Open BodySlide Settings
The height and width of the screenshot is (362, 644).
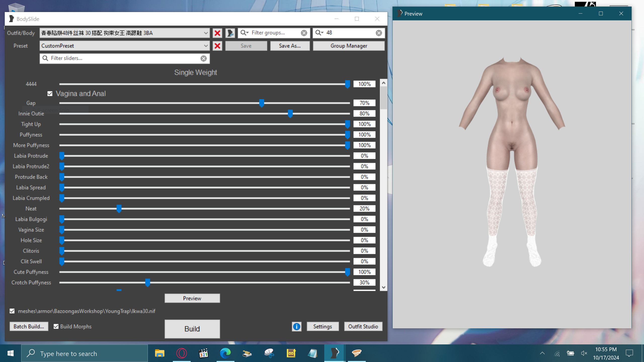tap(323, 326)
